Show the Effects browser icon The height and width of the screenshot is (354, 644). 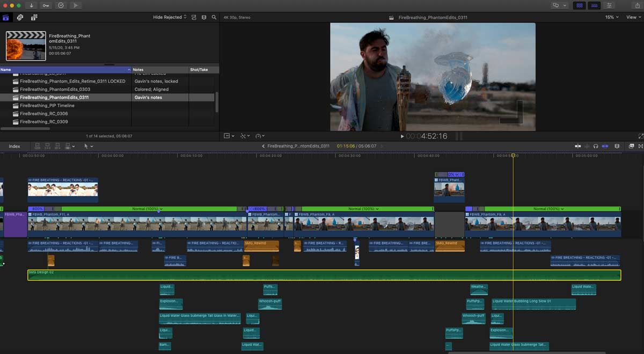[x=632, y=146]
